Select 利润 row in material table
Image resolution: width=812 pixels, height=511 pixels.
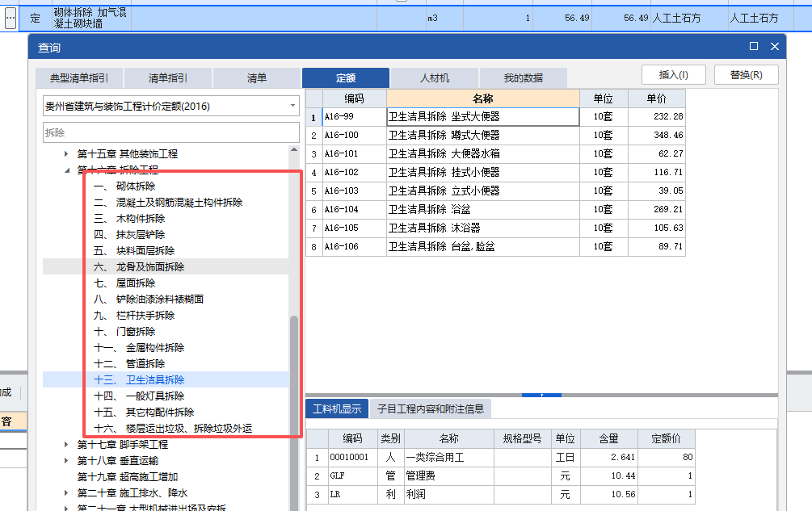click(500, 494)
